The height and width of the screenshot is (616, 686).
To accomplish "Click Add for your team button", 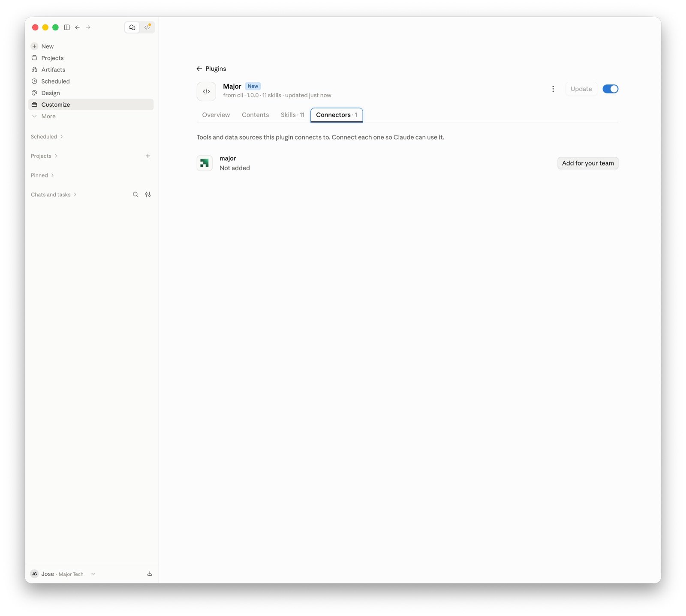I will 588,163.
